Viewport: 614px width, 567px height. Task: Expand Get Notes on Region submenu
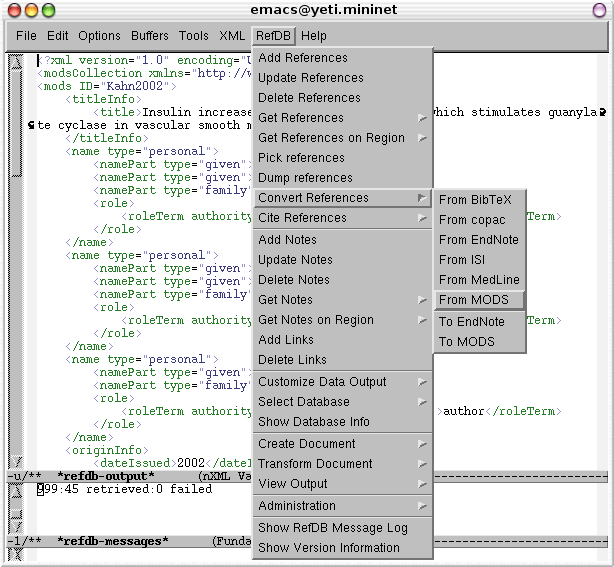[x=343, y=320]
